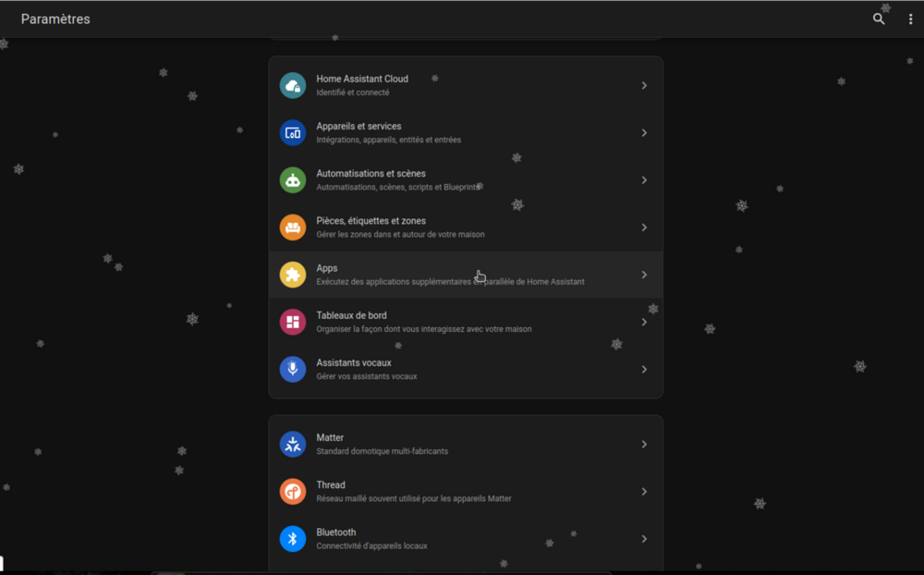The width and height of the screenshot is (924, 575).
Task: Open the three-dot overflow menu
Action: click(910, 18)
